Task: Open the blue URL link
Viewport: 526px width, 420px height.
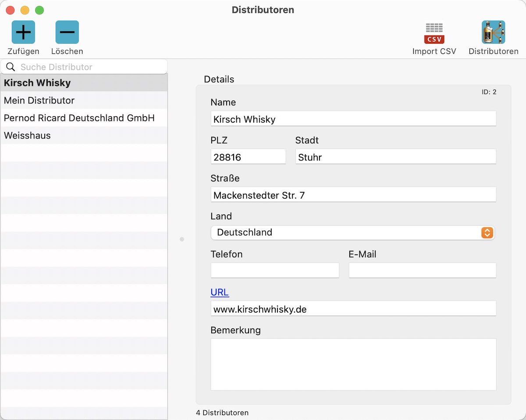Action: [x=220, y=292]
